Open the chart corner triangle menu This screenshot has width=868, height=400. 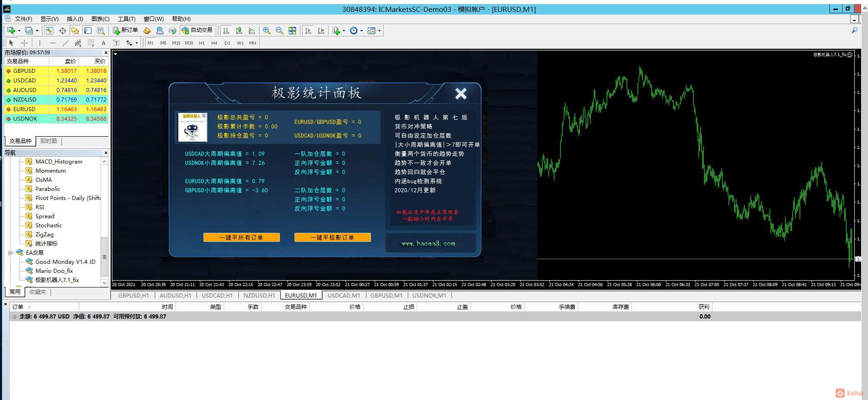(x=116, y=54)
